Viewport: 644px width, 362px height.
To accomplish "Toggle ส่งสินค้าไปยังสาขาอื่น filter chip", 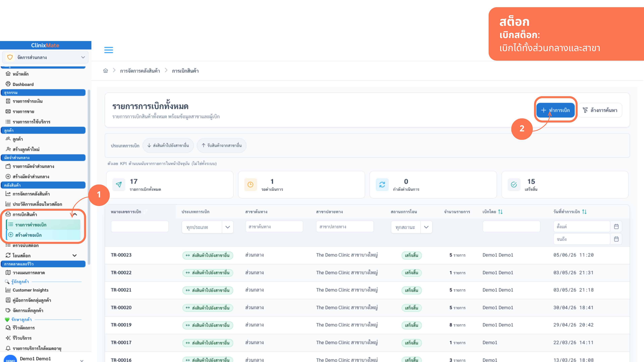I will click(x=168, y=145).
